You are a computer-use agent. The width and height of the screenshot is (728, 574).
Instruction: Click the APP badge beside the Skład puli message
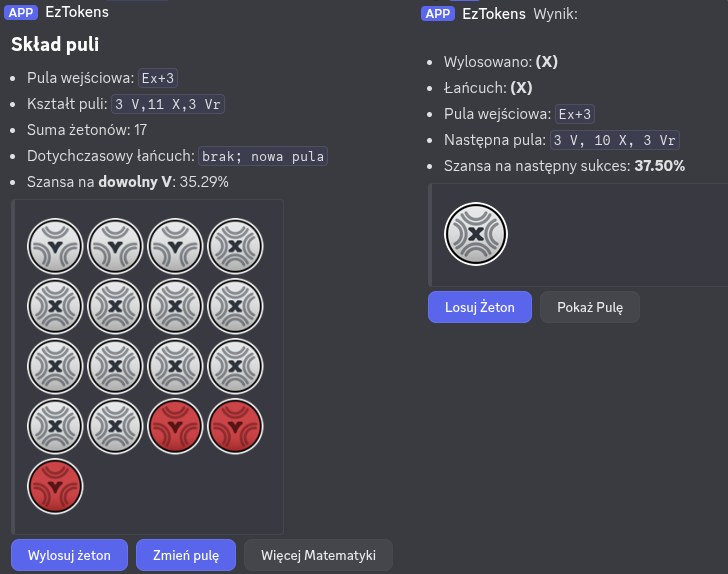tap(22, 12)
